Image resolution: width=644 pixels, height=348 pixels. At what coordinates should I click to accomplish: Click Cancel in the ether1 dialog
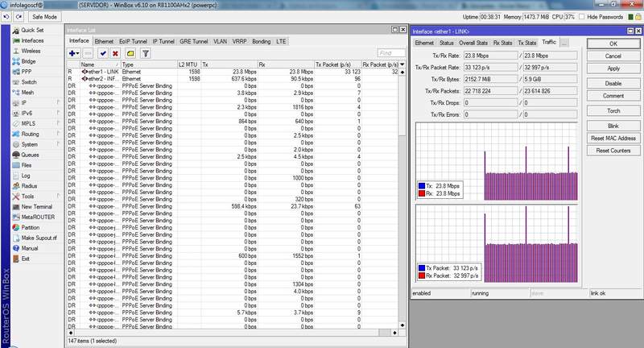(613, 56)
